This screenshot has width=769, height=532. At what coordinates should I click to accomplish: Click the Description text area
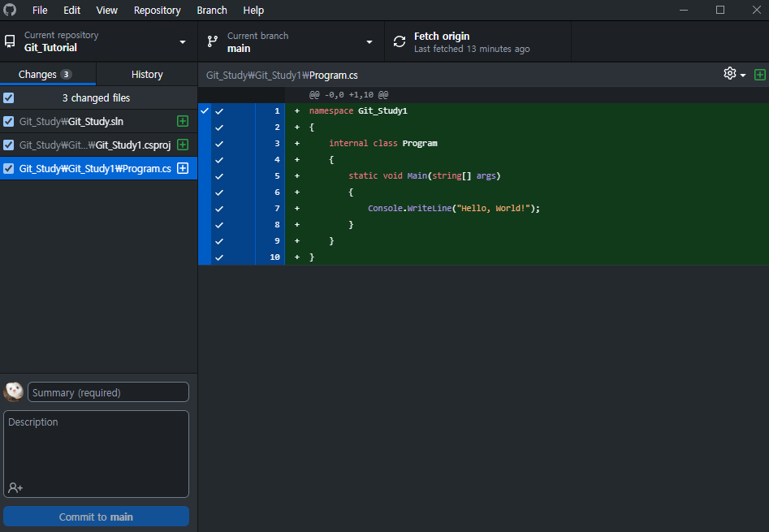click(96, 454)
